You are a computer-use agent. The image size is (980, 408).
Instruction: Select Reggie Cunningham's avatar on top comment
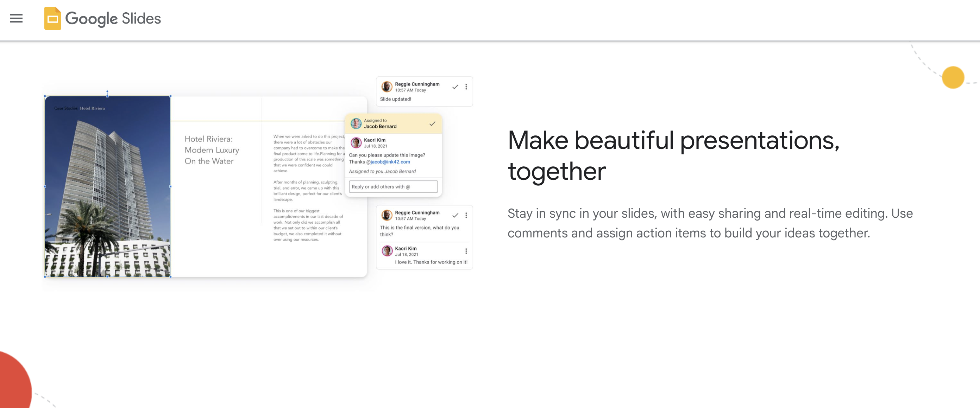pyautogui.click(x=387, y=87)
